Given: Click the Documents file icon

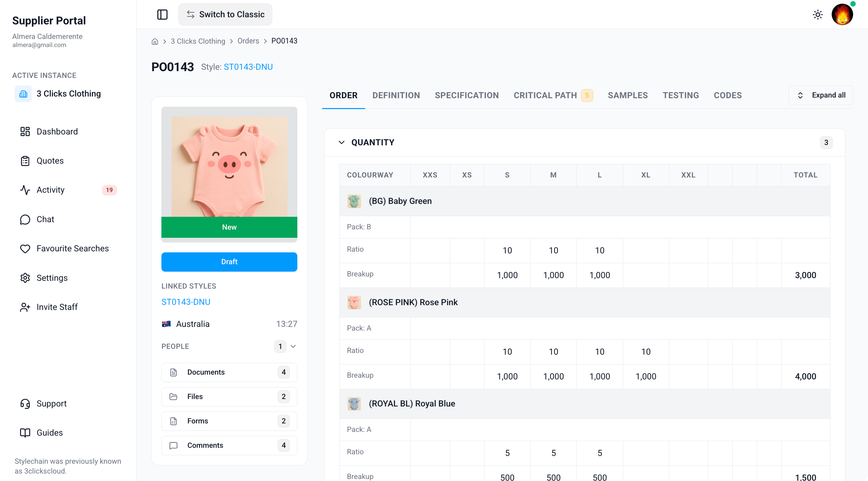Looking at the screenshot, I should tap(173, 372).
